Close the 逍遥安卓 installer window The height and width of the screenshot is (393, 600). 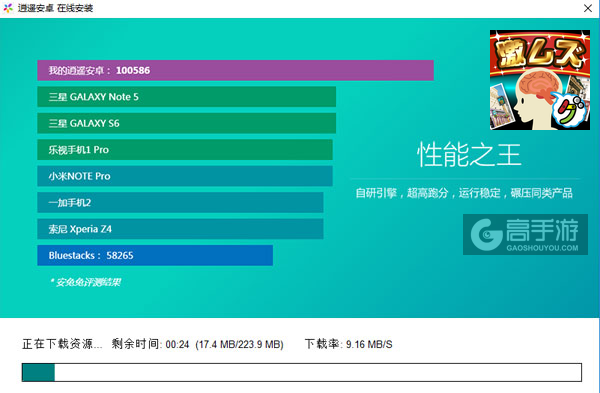pos(588,8)
